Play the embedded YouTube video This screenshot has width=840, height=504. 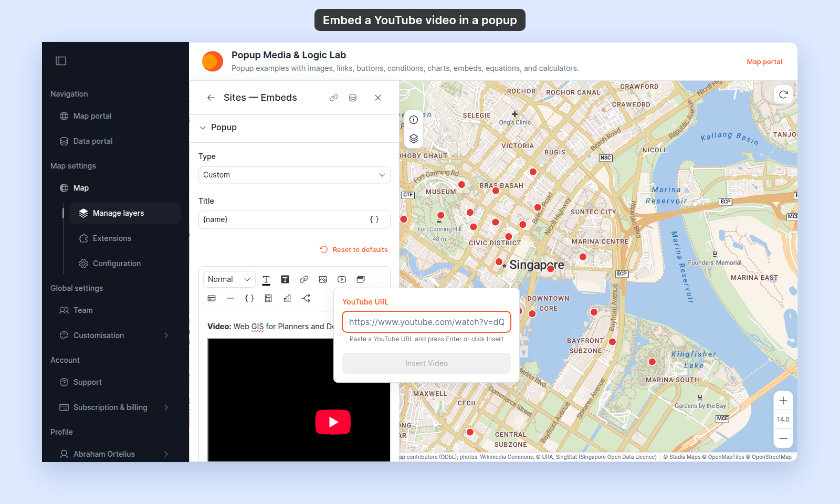pyautogui.click(x=333, y=422)
